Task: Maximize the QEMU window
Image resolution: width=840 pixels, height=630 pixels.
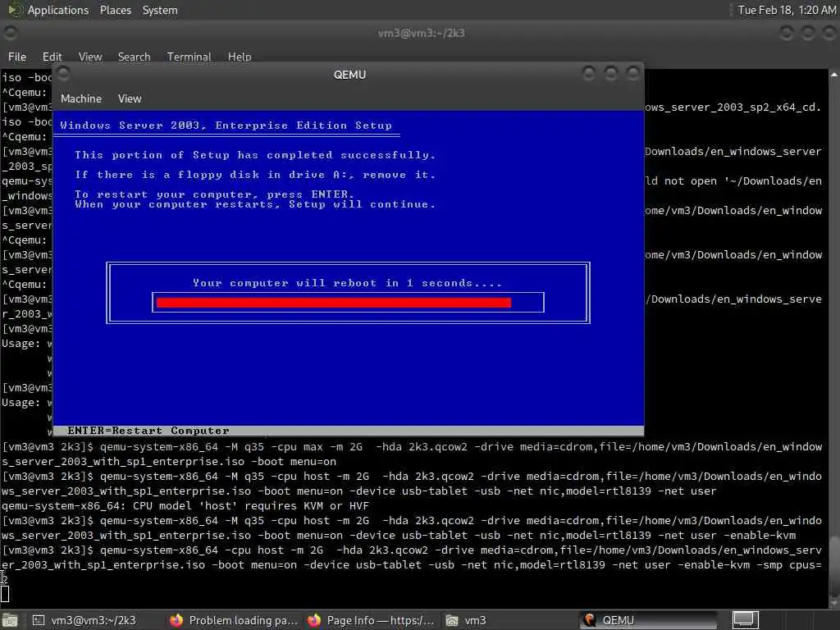Action: (610, 73)
